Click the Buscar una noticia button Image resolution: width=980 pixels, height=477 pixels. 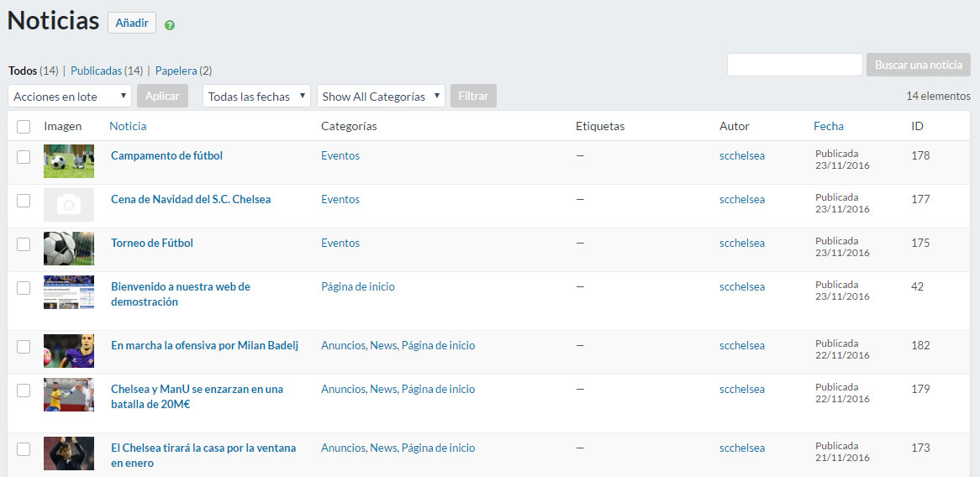[918, 65]
